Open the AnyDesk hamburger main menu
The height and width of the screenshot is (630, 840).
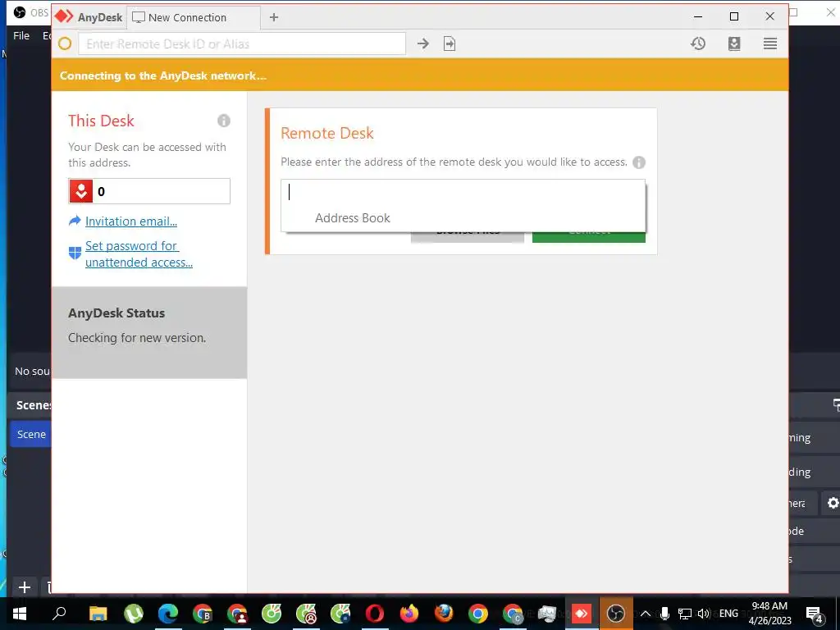coord(770,43)
